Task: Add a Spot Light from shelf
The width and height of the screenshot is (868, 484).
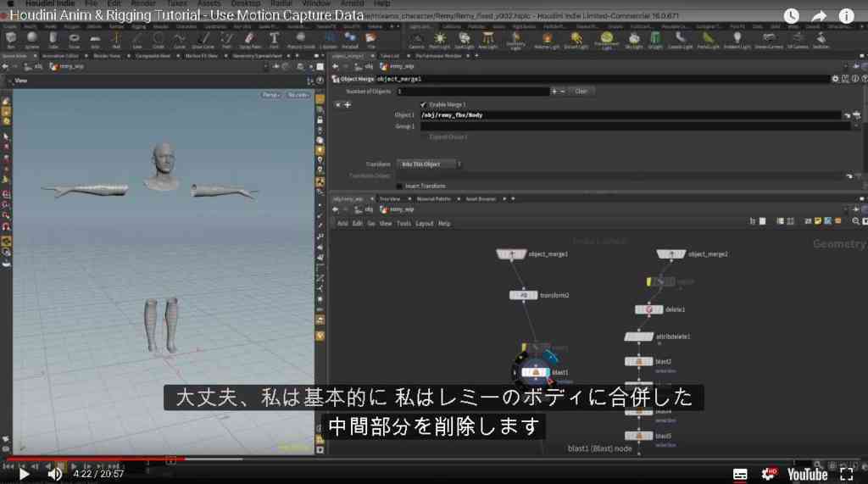Action: [465, 40]
